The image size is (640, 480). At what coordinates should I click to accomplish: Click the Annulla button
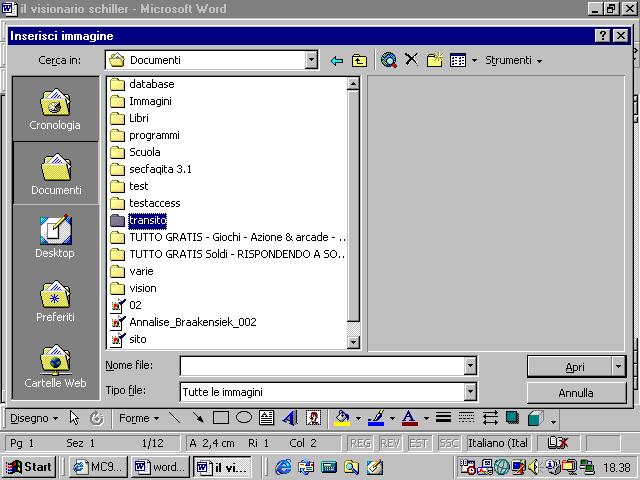pos(576,393)
